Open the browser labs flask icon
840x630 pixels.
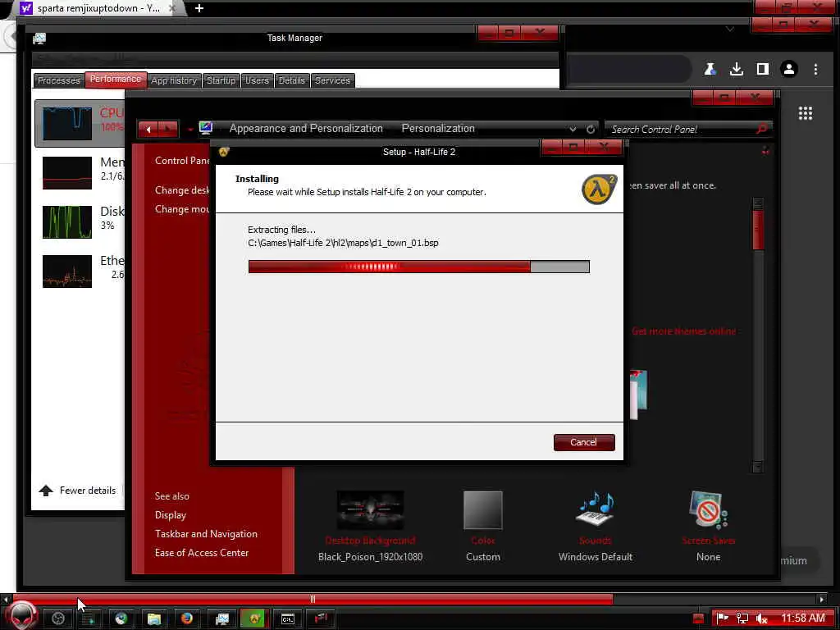coord(710,69)
